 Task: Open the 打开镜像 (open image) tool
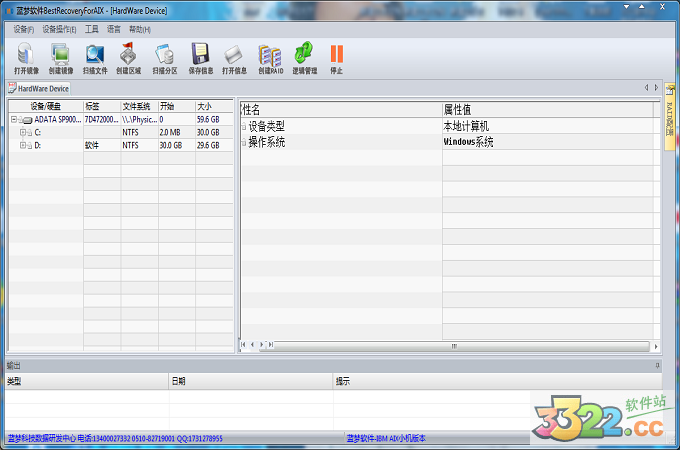pyautogui.click(x=26, y=59)
